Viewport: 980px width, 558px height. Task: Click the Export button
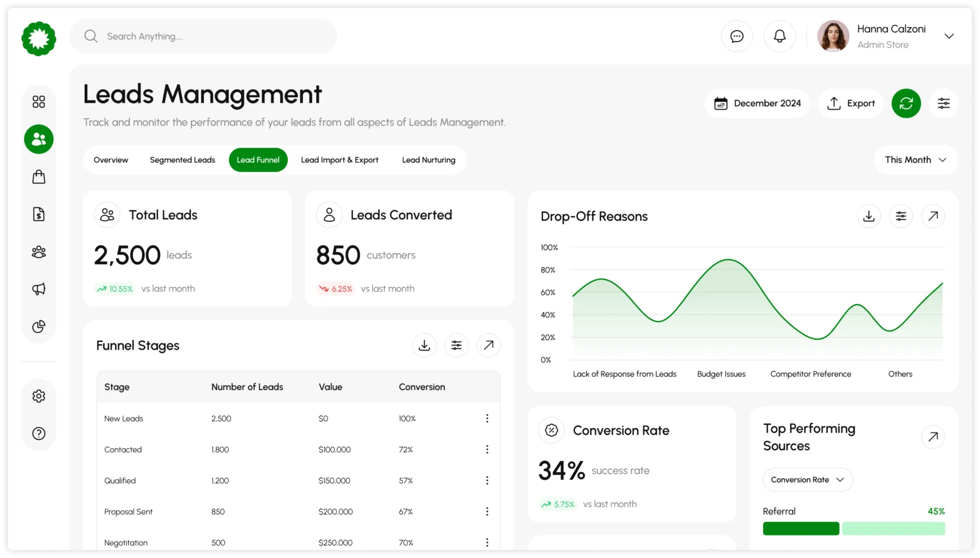(851, 103)
